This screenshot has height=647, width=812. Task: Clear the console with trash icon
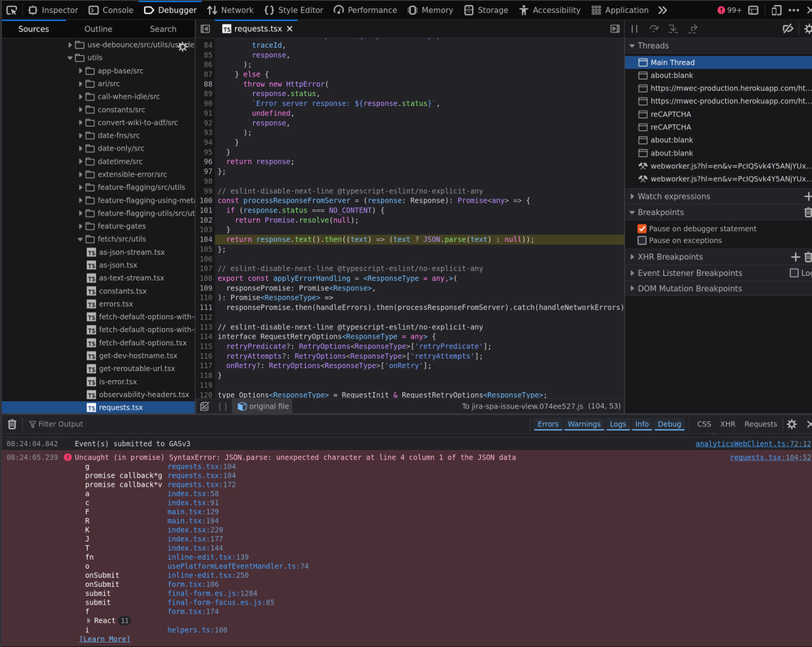(12, 424)
